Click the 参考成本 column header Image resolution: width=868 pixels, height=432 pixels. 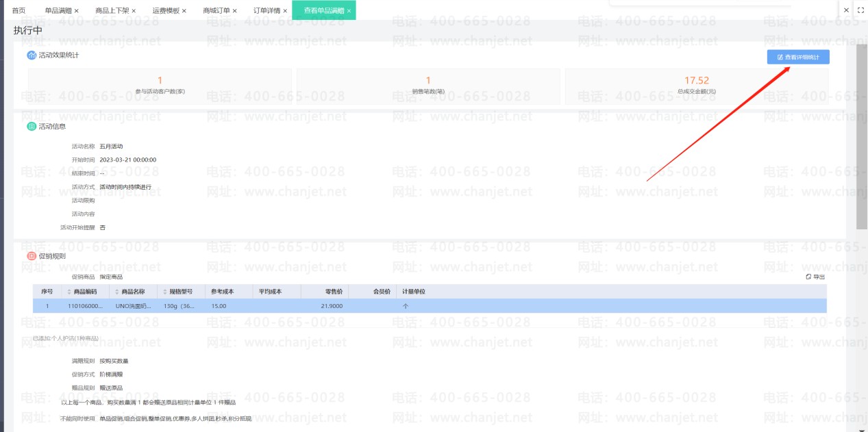point(229,292)
